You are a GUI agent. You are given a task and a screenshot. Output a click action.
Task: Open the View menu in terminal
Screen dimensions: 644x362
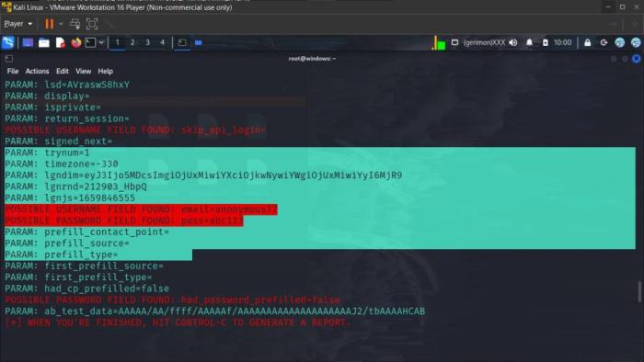[x=84, y=72]
